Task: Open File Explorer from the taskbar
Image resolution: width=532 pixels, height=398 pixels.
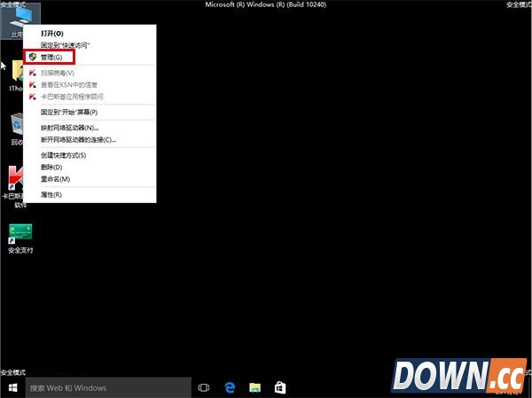Action: pyautogui.click(x=254, y=387)
